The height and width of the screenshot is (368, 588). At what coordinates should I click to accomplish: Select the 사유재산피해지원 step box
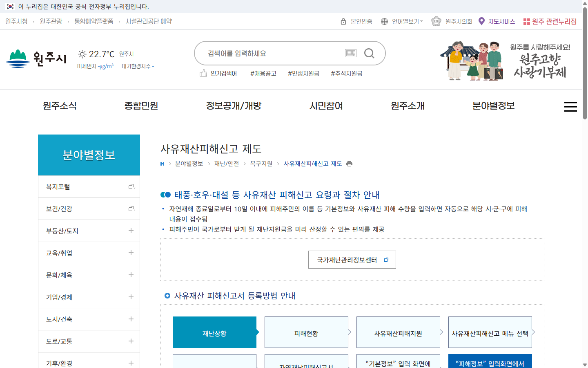pos(398,332)
